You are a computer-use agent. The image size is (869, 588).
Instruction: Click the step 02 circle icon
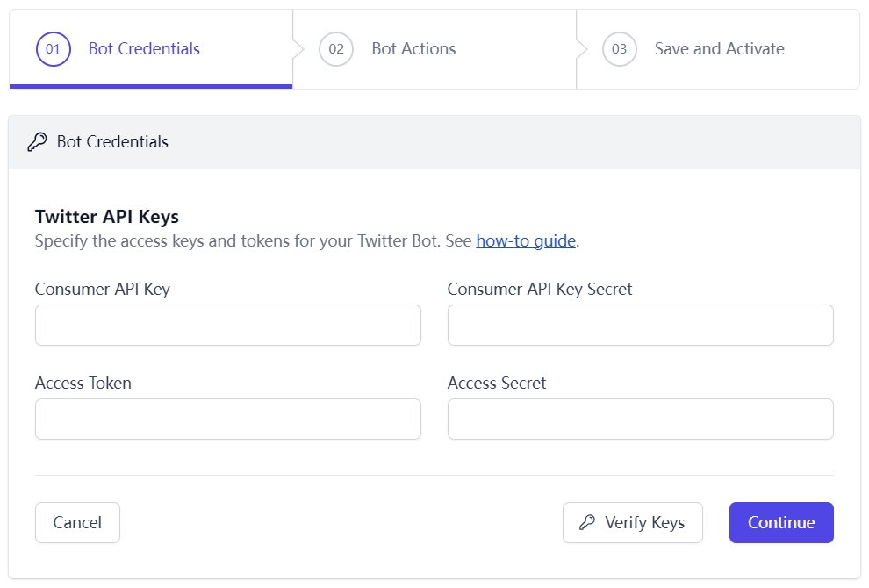tap(336, 49)
